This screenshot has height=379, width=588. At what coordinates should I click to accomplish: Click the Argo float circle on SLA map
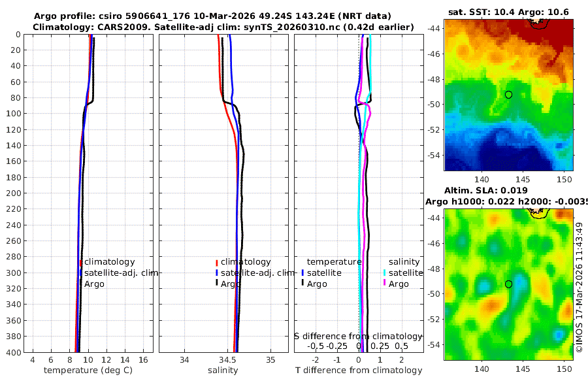(508, 284)
